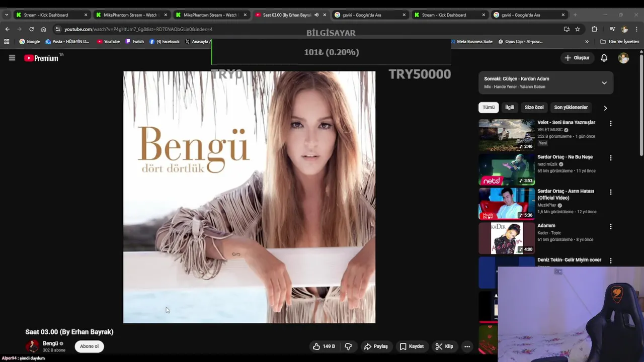Select the İlgili filter chip

click(510, 107)
